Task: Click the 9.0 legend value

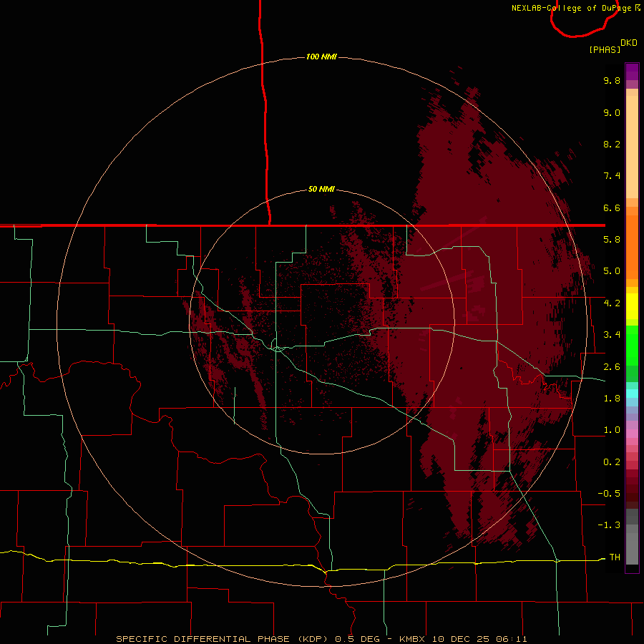Action: tap(612, 112)
